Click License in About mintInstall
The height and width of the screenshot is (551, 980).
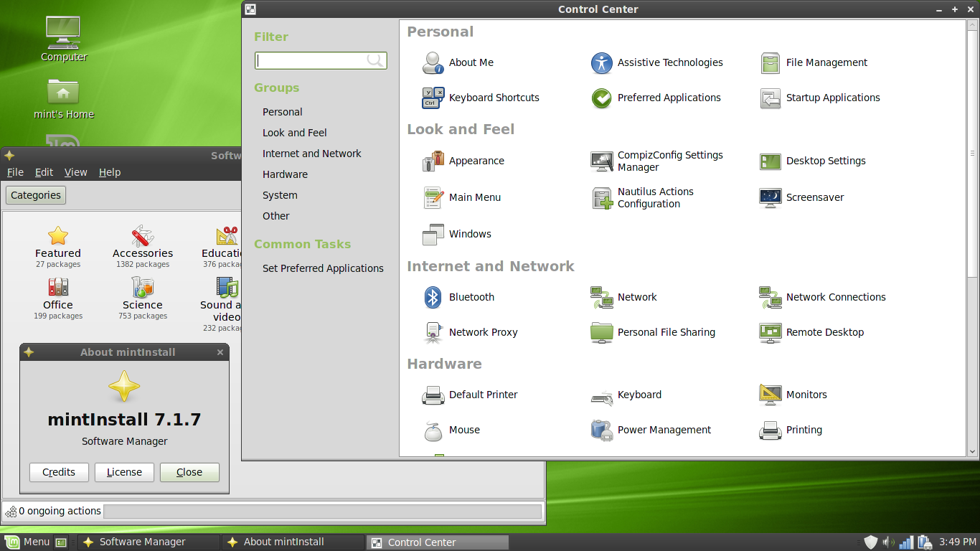coord(124,472)
